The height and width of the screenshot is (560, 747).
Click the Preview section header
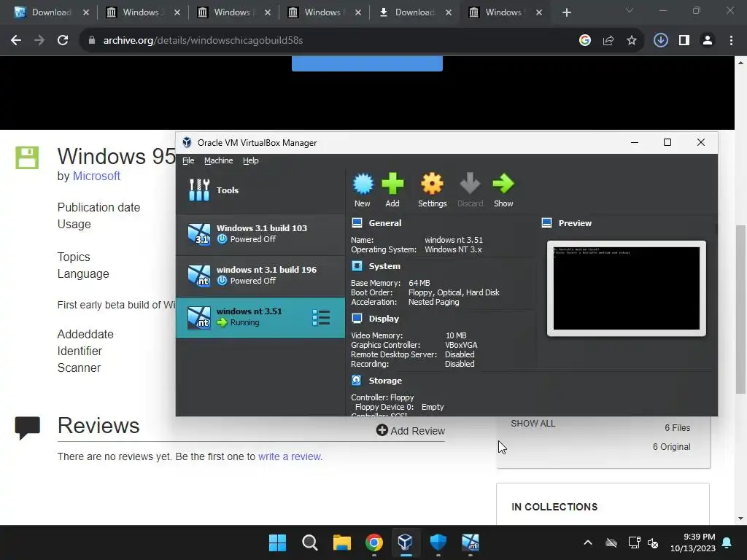[x=575, y=223]
